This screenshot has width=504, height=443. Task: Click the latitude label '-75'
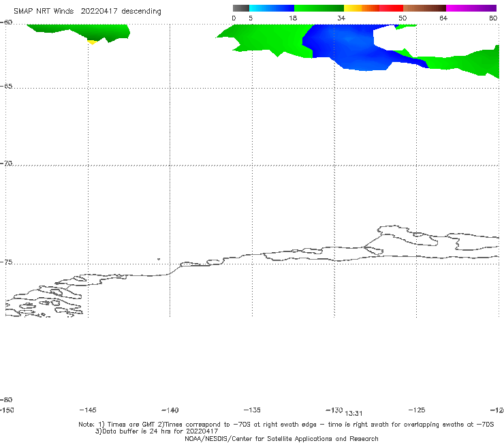6,262
